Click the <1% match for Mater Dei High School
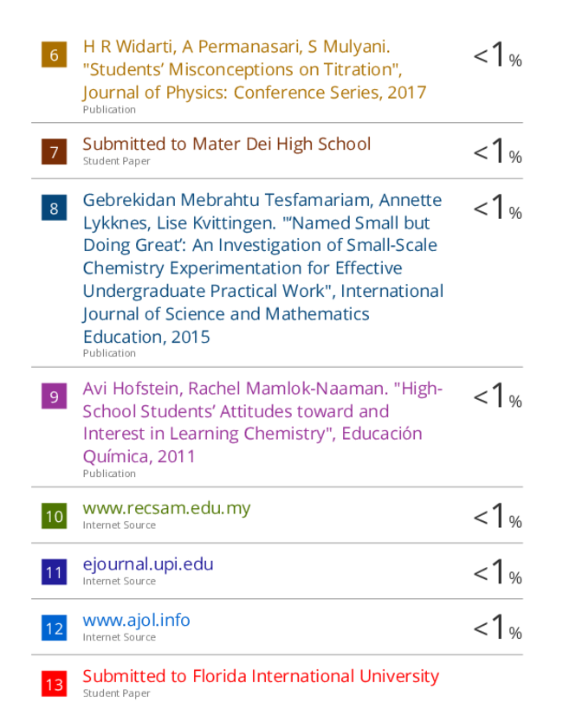Screen dimensions: 563x728 [497, 151]
